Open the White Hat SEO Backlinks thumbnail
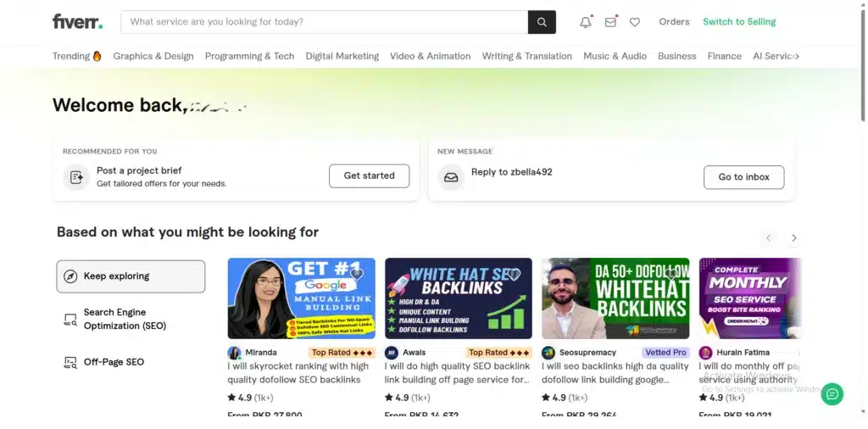 tap(459, 298)
